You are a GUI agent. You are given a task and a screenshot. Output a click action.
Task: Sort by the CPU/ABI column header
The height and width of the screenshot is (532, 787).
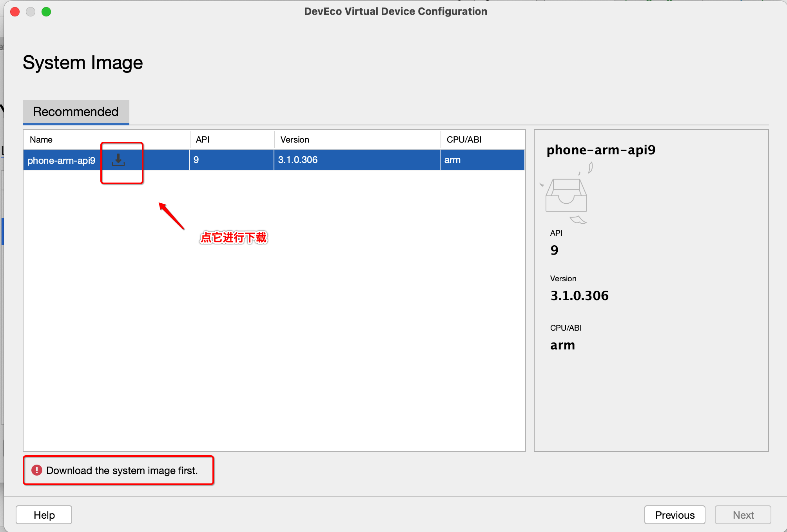pyautogui.click(x=483, y=140)
